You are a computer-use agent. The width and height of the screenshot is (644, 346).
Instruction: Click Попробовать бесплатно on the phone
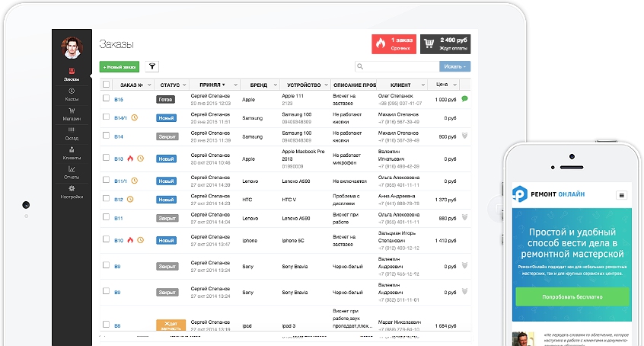572,296
